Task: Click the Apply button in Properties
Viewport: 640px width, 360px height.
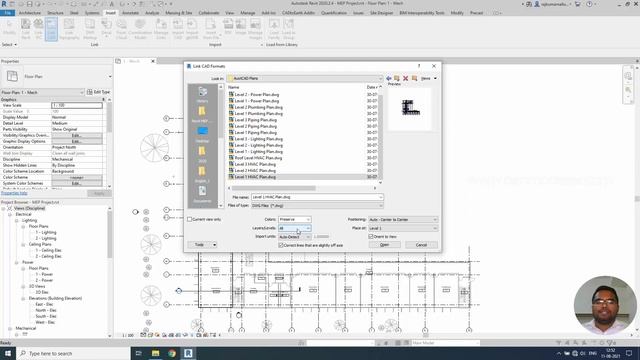Action: pos(99,193)
